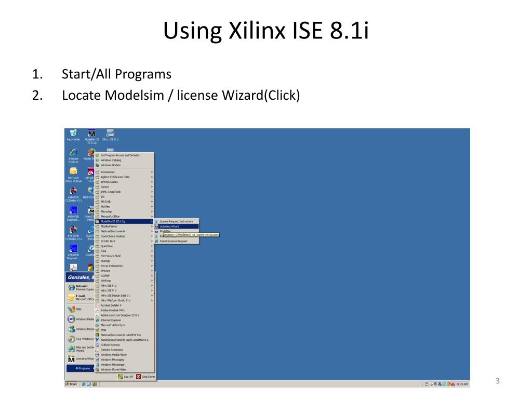532x399 pixels.
Task: Open Acrobat Distiller 9 from programs list
Action: pyautogui.click(x=125, y=305)
